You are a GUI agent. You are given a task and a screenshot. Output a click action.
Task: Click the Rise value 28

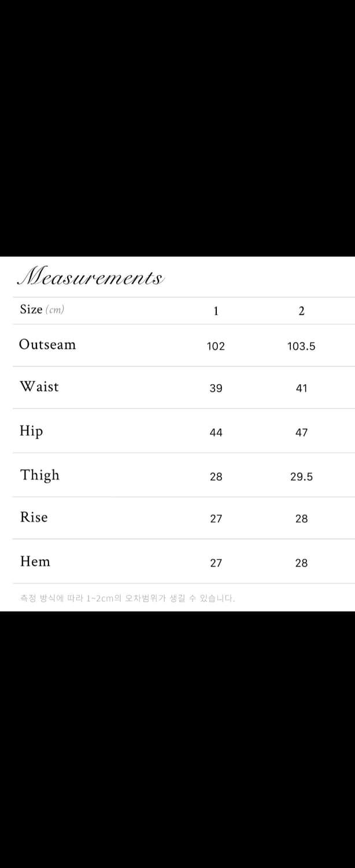coord(301,519)
